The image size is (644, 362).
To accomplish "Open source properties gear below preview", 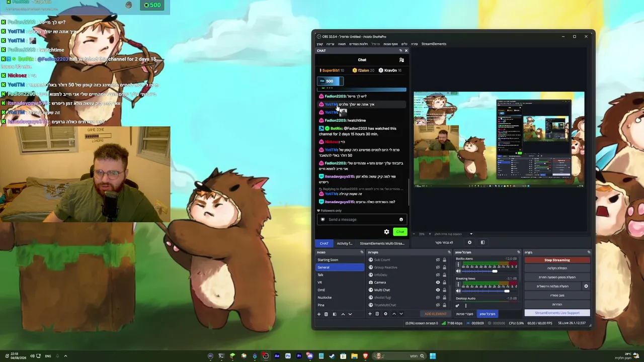I will pyautogui.click(x=469, y=242).
